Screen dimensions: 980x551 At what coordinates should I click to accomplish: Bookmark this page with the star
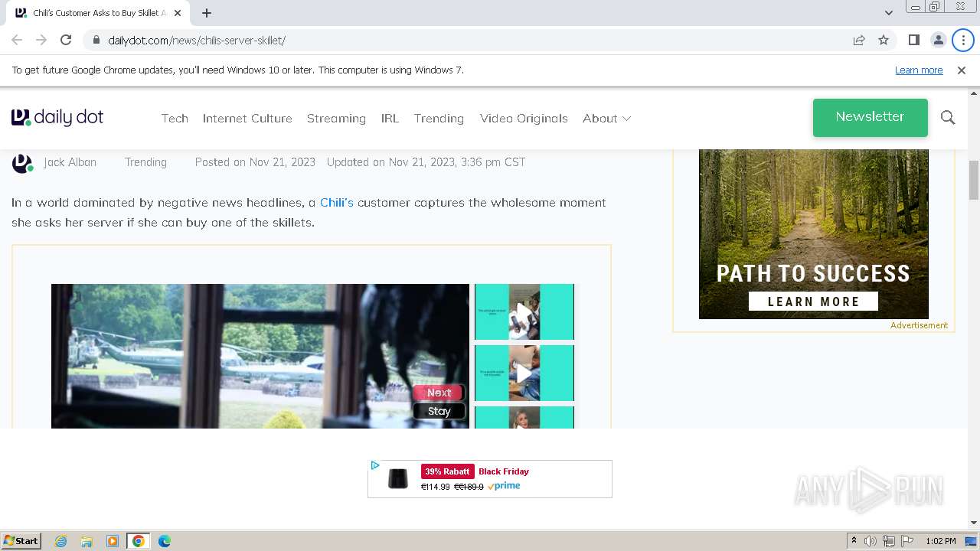(884, 40)
